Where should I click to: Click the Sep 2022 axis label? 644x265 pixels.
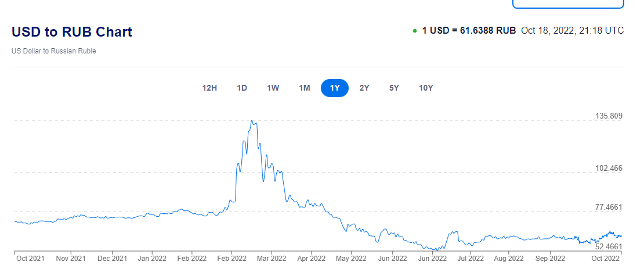coord(550,259)
